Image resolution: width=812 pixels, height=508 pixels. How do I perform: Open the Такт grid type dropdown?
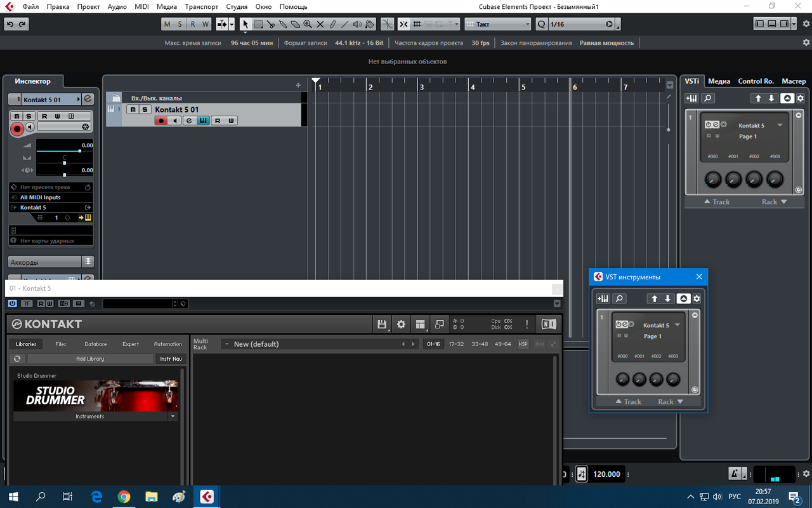[x=497, y=24]
